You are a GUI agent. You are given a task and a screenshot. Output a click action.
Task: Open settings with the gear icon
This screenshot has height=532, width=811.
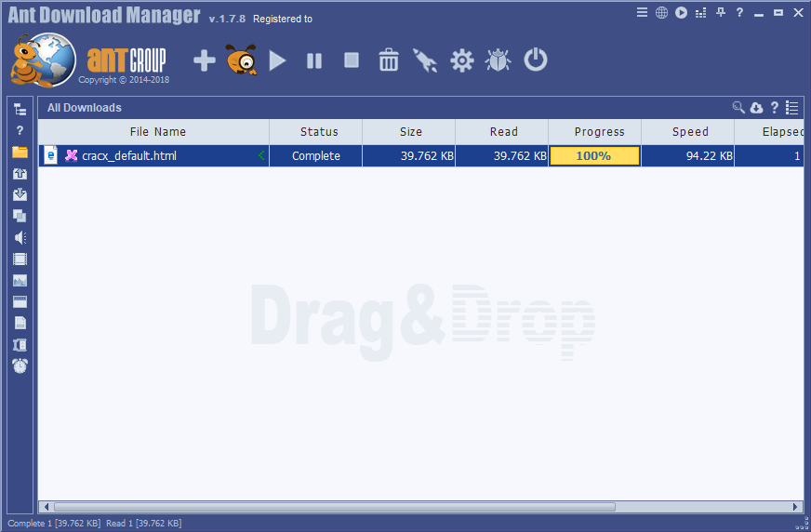(462, 60)
